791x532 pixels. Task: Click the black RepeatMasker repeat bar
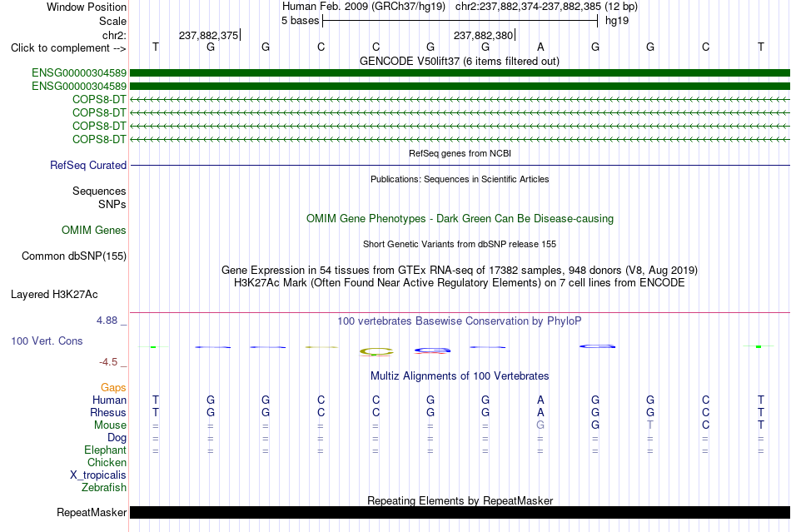[460, 512]
